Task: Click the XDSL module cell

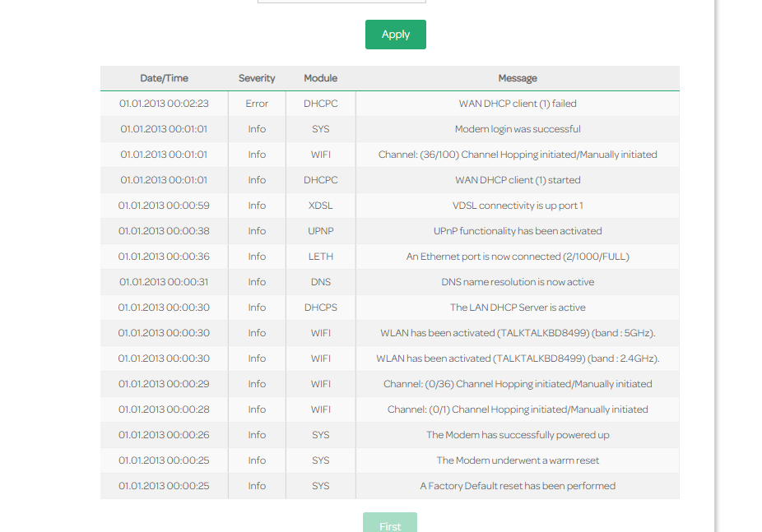Action: pyautogui.click(x=320, y=206)
